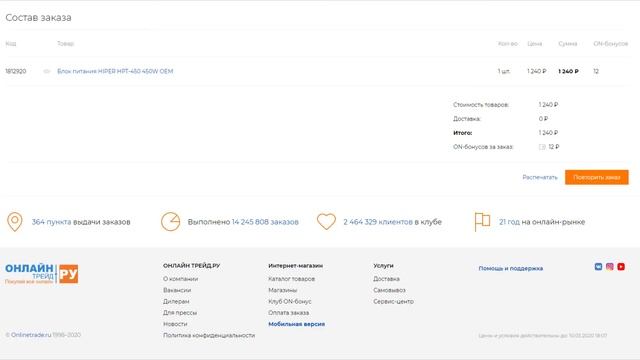640x360 pixels.
Task: Open Помощь и поддержка link
Action: [x=511, y=268]
